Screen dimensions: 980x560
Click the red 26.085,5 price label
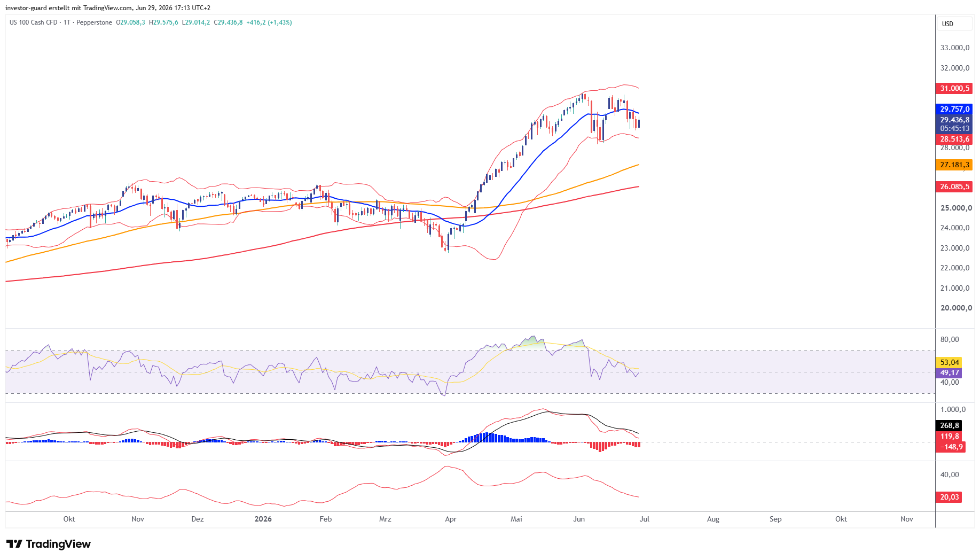coord(954,186)
